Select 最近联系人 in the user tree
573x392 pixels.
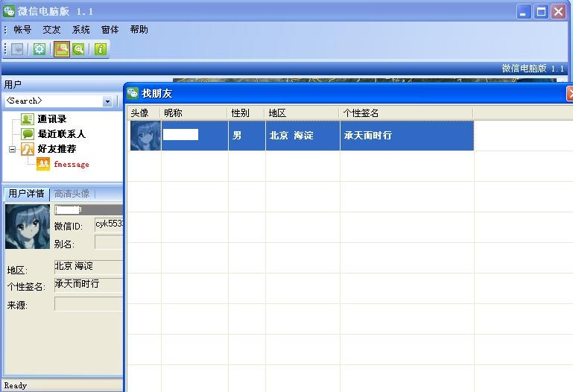point(61,134)
